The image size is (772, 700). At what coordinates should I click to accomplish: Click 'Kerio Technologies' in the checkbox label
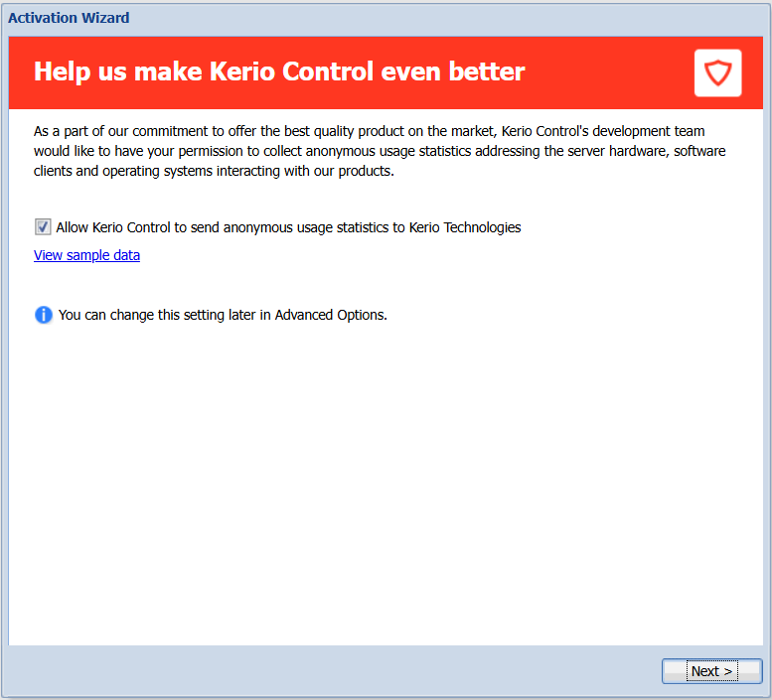click(x=464, y=227)
